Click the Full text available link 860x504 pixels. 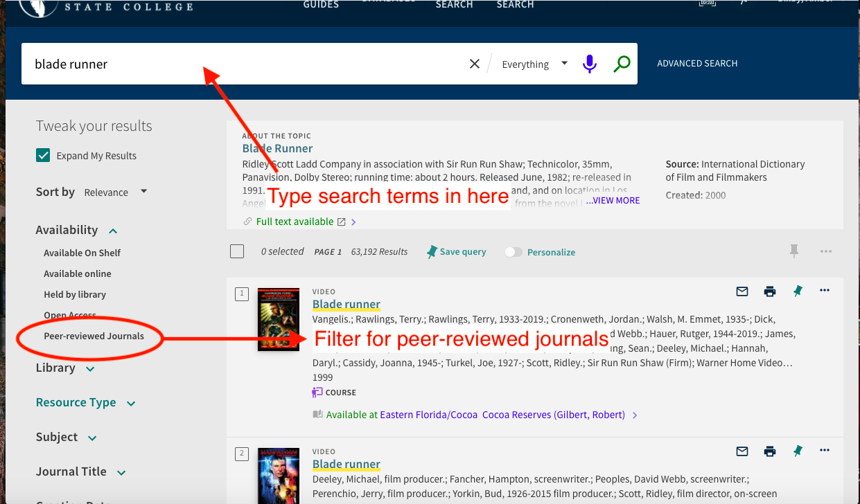click(295, 222)
